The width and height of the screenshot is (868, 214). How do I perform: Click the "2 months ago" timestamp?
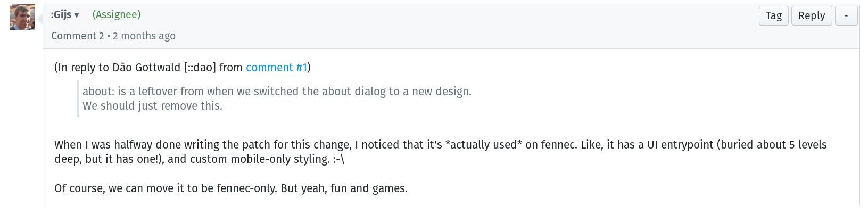pos(144,36)
